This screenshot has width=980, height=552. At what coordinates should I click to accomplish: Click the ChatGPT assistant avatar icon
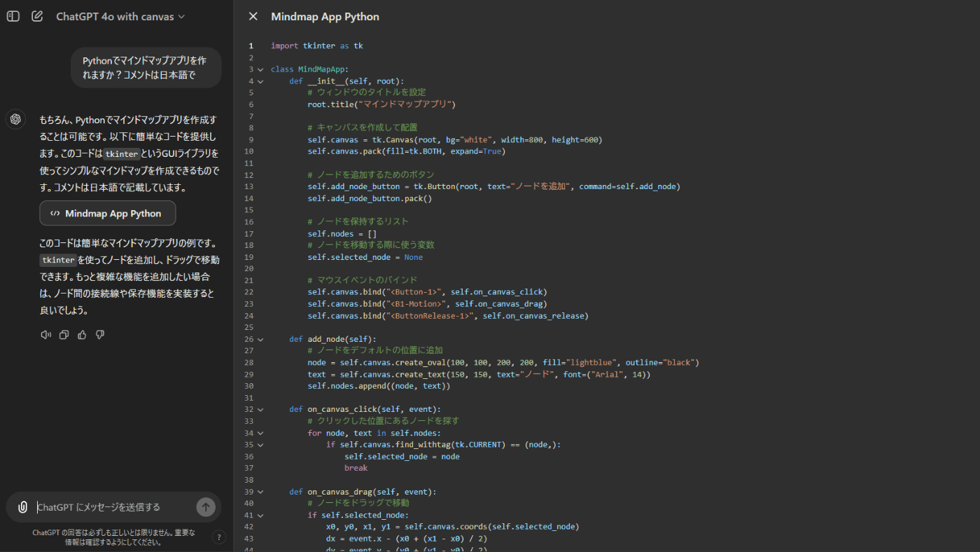(x=15, y=119)
